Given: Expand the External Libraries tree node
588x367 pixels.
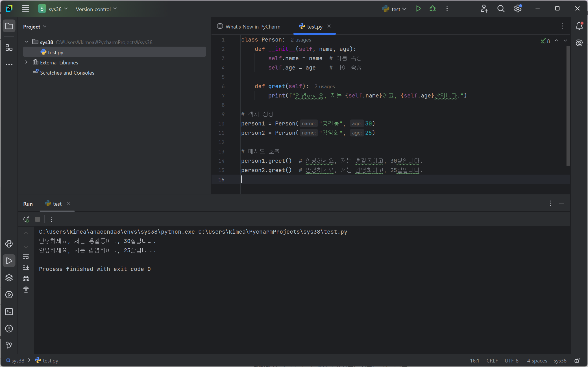Looking at the screenshot, I should [27, 62].
